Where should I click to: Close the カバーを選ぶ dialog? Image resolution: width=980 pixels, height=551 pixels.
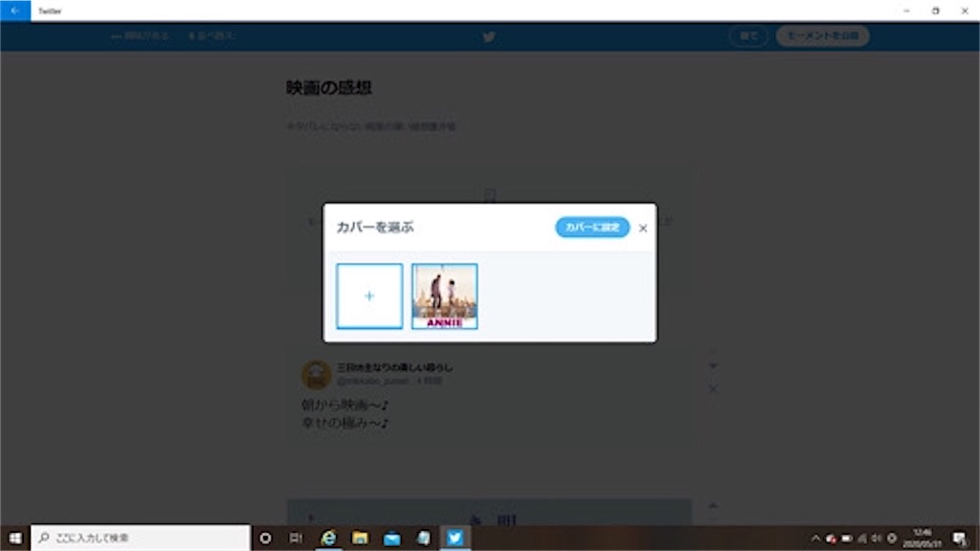(642, 228)
